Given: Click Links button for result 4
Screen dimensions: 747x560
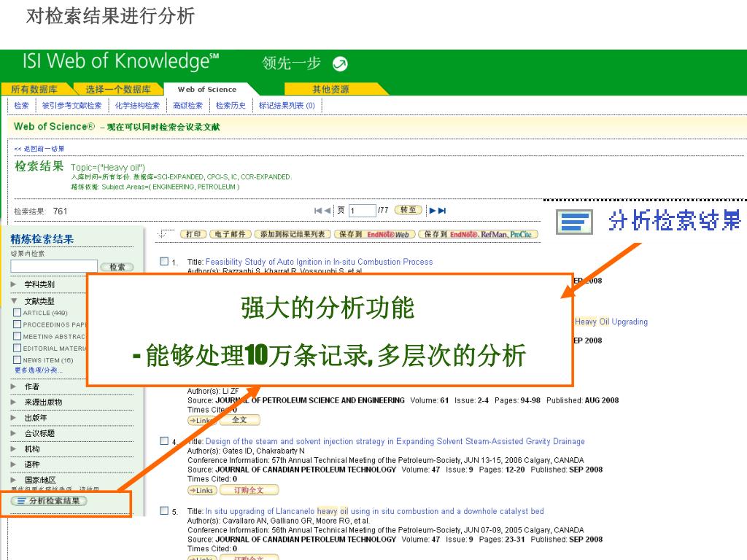Looking at the screenshot, I should (x=203, y=490).
